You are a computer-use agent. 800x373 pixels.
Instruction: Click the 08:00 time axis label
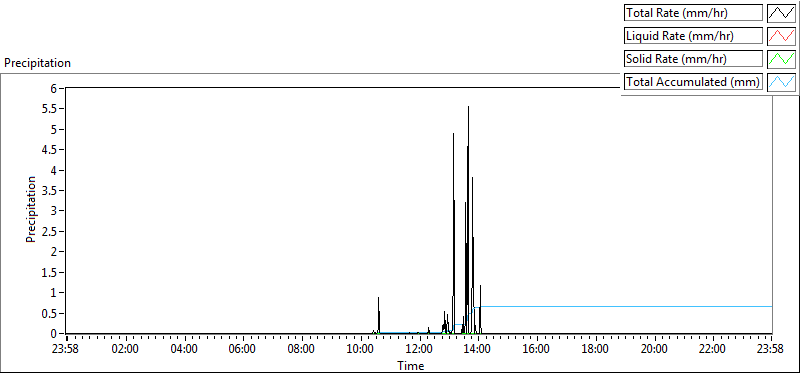[x=302, y=350]
